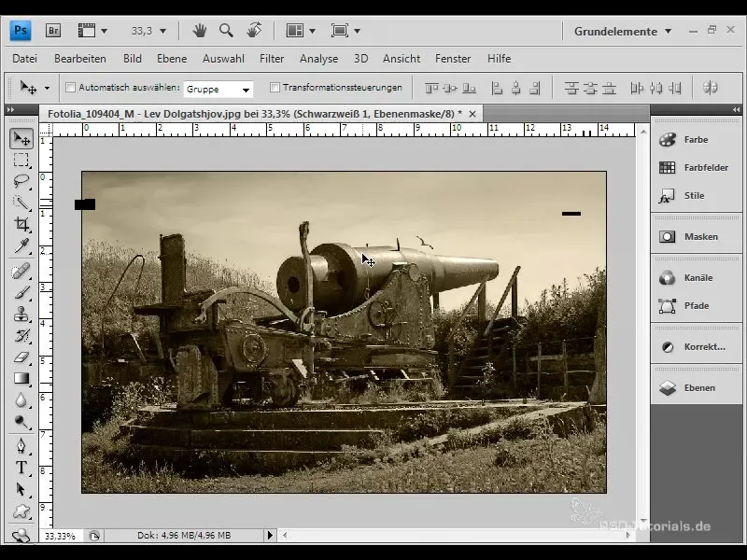The image size is (747, 560).
Task: Open the Pfade panel
Action: tap(696, 306)
